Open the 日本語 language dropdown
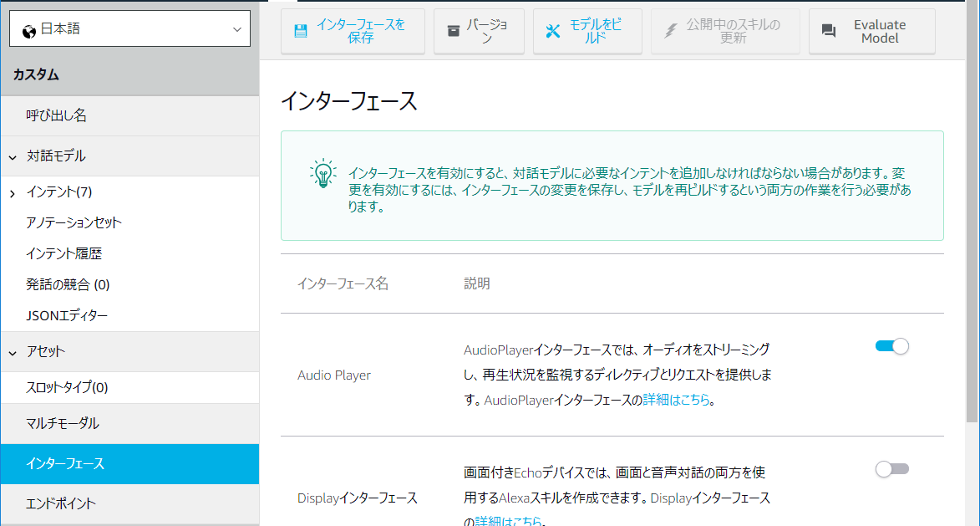This screenshot has width=980, height=526. click(x=130, y=28)
